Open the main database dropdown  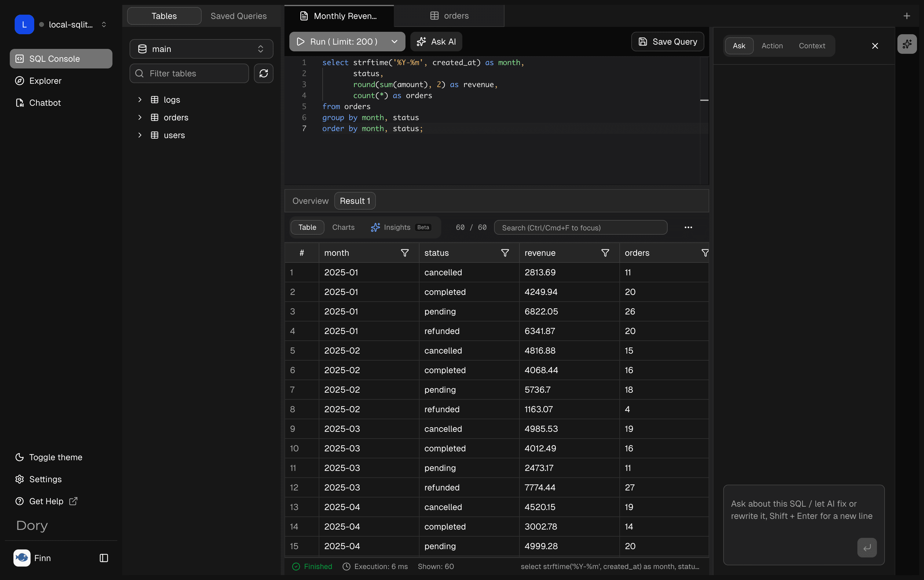point(201,49)
